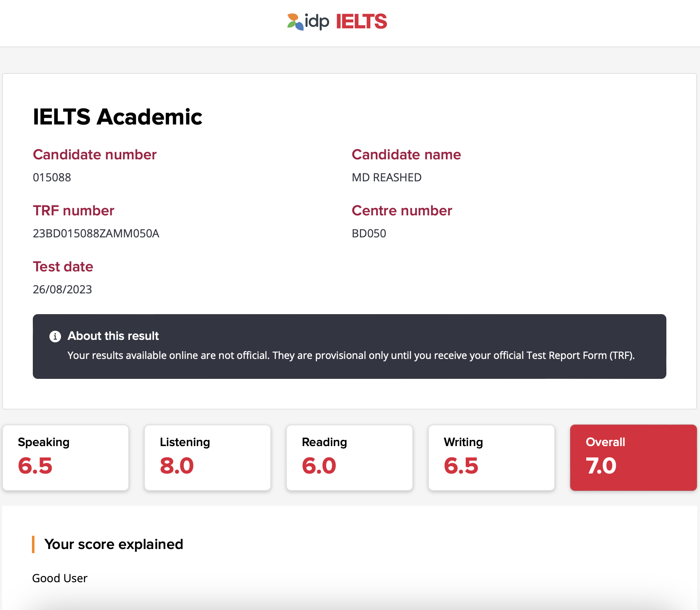The height and width of the screenshot is (610, 700).
Task: Click the info icon beside About this result
Action: [x=55, y=336]
